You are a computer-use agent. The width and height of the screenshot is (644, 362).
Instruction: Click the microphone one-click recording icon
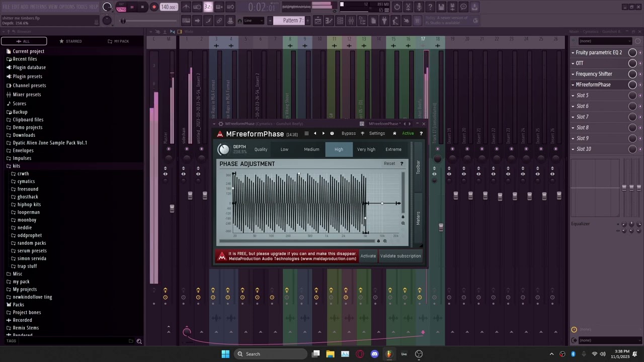coord(420,7)
